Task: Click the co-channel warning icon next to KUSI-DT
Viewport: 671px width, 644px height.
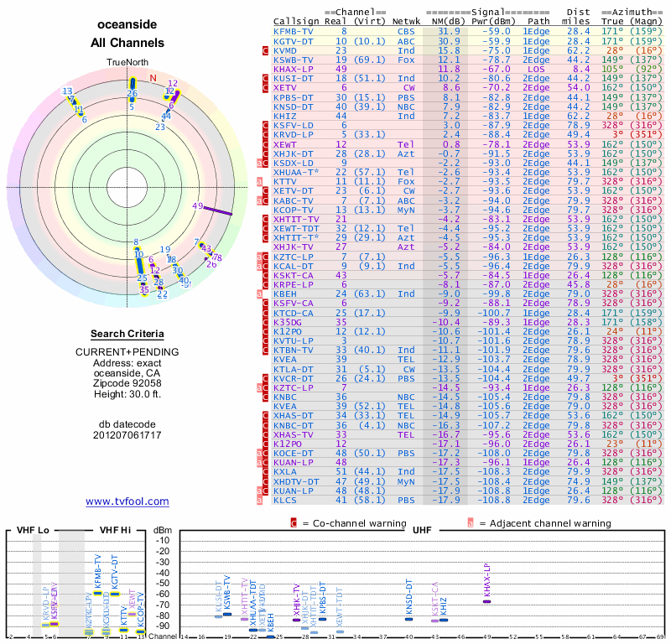Action: (266, 78)
